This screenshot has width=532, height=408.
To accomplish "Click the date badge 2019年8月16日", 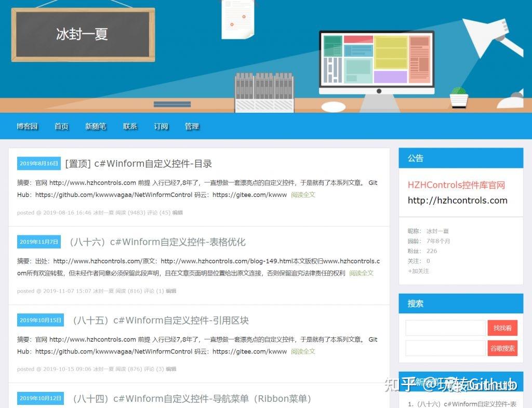I will (39, 163).
